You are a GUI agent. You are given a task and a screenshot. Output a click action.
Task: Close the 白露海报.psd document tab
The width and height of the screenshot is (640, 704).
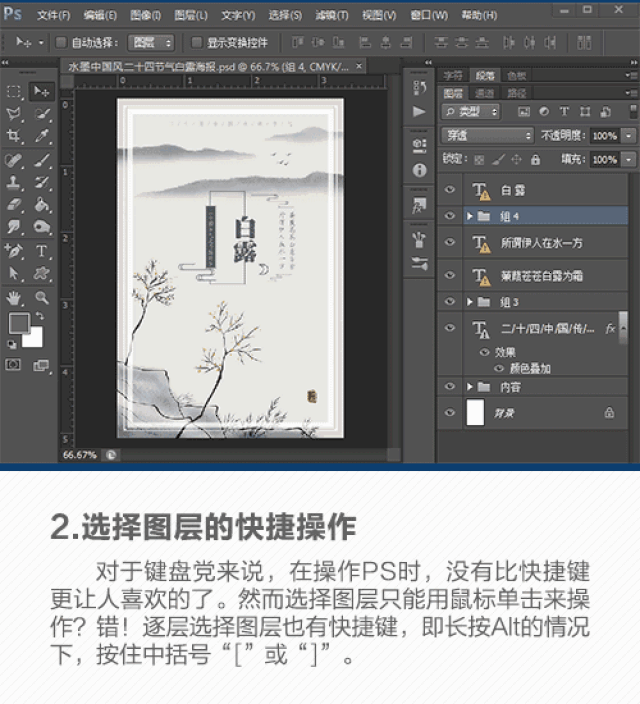coord(359,66)
